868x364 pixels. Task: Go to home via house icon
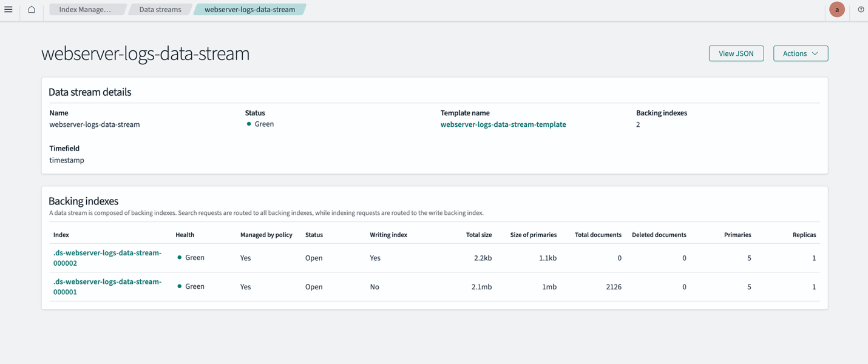[32, 9]
